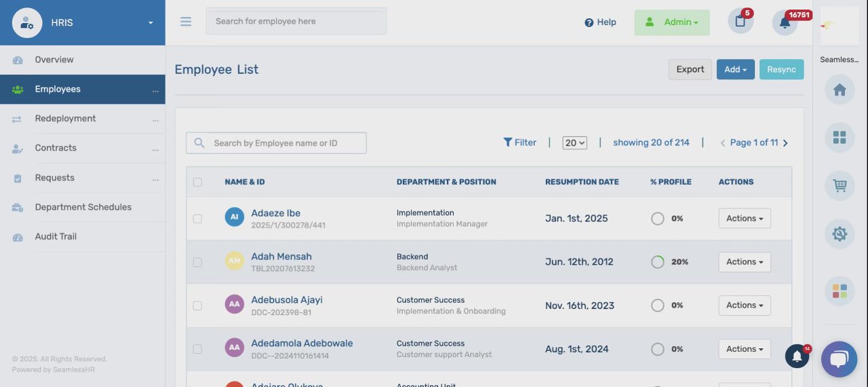The width and height of the screenshot is (868, 387).
Task: Expand Actions dropdown for Adebusola Ajayi
Action: pyautogui.click(x=745, y=306)
